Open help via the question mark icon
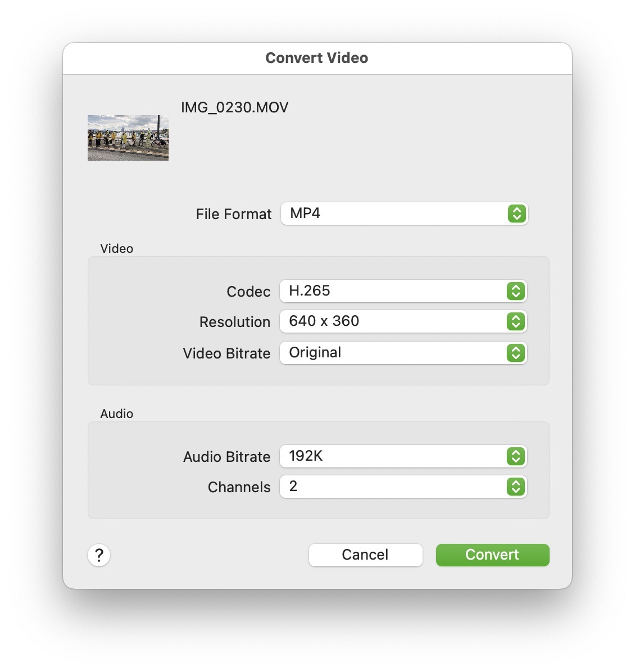The height and width of the screenshot is (672, 635). tap(98, 555)
